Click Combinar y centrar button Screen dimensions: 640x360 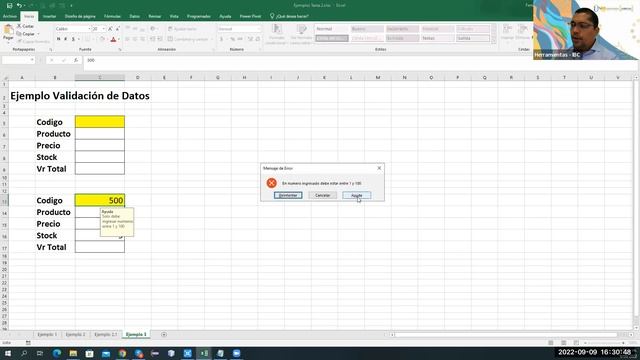click(188, 39)
